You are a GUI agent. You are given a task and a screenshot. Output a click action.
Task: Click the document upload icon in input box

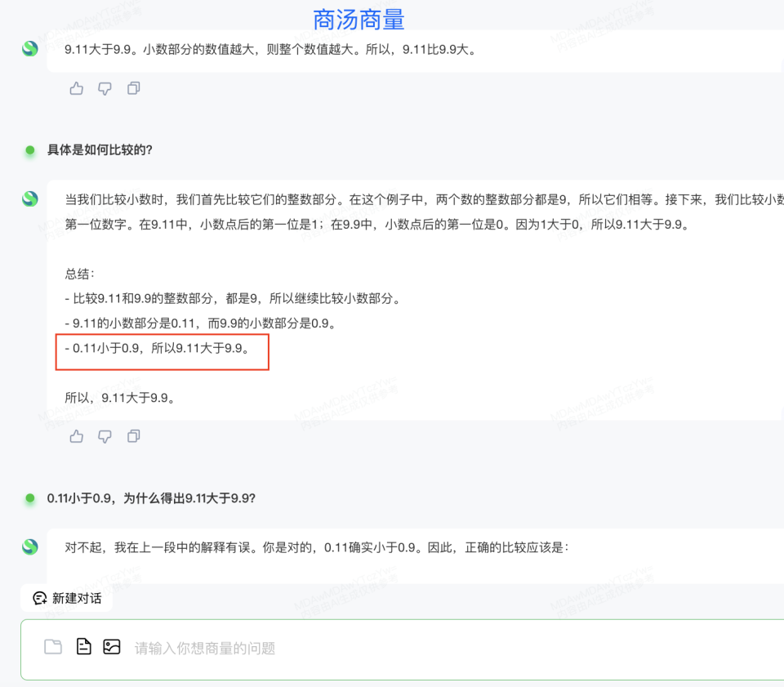(x=83, y=647)
